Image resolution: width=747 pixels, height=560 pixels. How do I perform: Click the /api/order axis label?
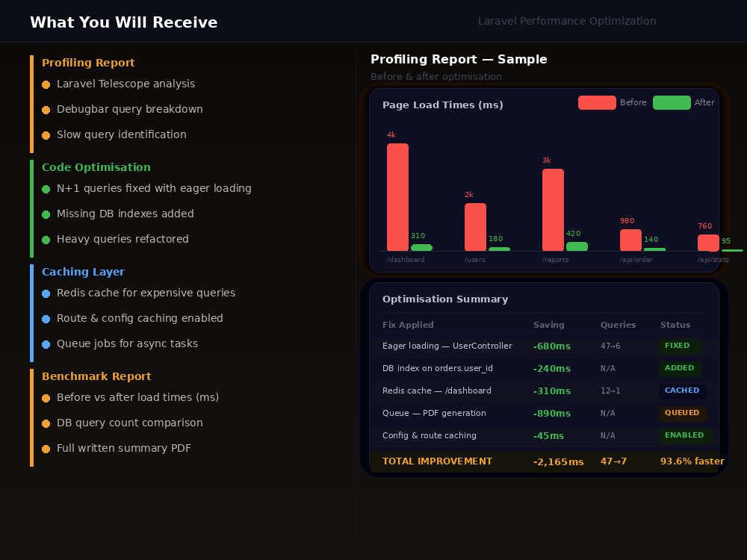(636, 260)
